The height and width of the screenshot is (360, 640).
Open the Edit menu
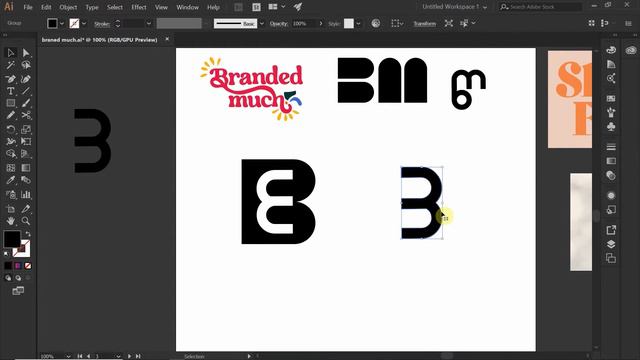point(46,7)
